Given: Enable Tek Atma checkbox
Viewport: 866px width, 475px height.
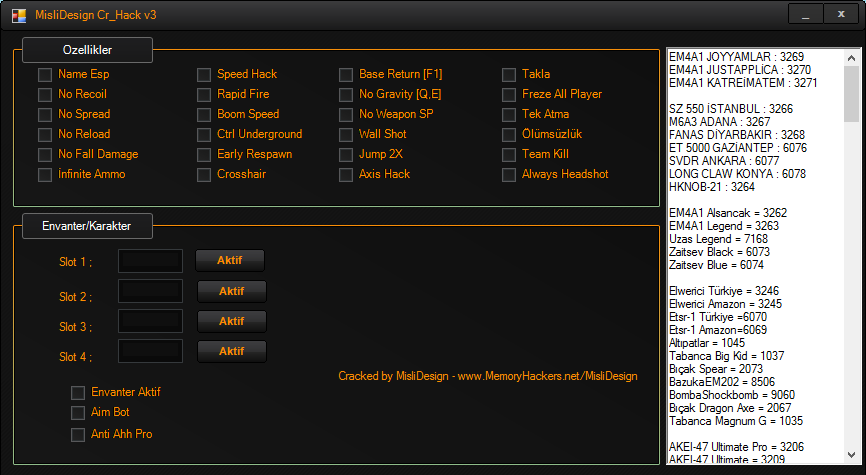Looking at the screenshot, I should click(509, 114).
